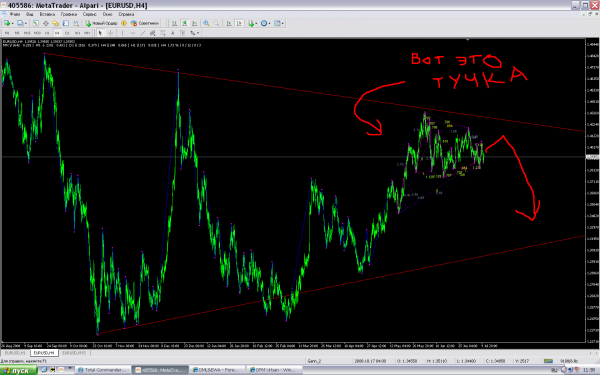Click the zoom in magnifier icon
600x375 pixels.
pos(206,23)
